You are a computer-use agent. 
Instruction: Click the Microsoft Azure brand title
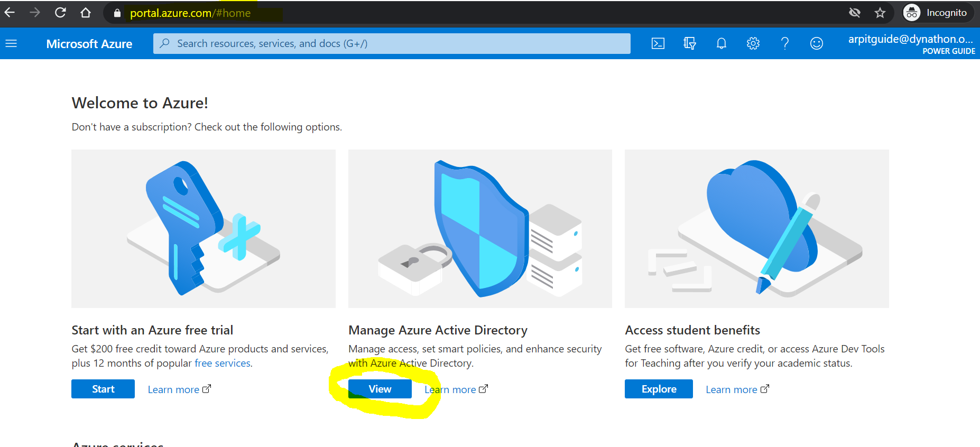point(89,44)
